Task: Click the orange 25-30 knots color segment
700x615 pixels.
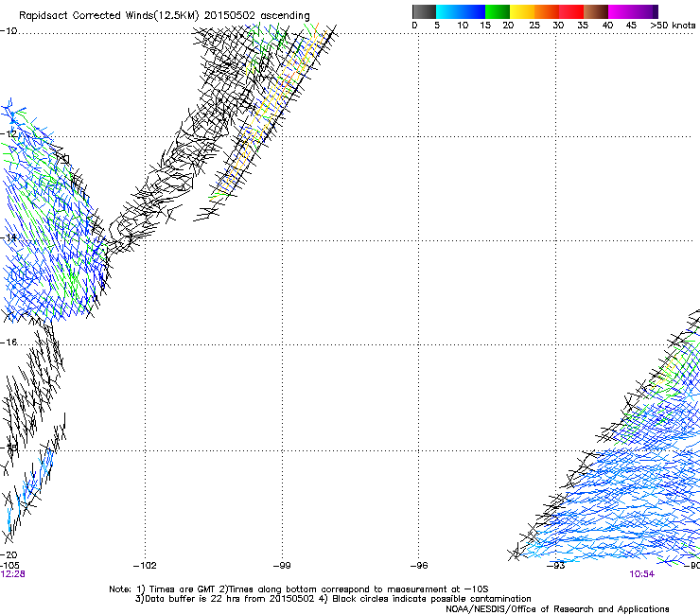Action: tap(547, 11)
